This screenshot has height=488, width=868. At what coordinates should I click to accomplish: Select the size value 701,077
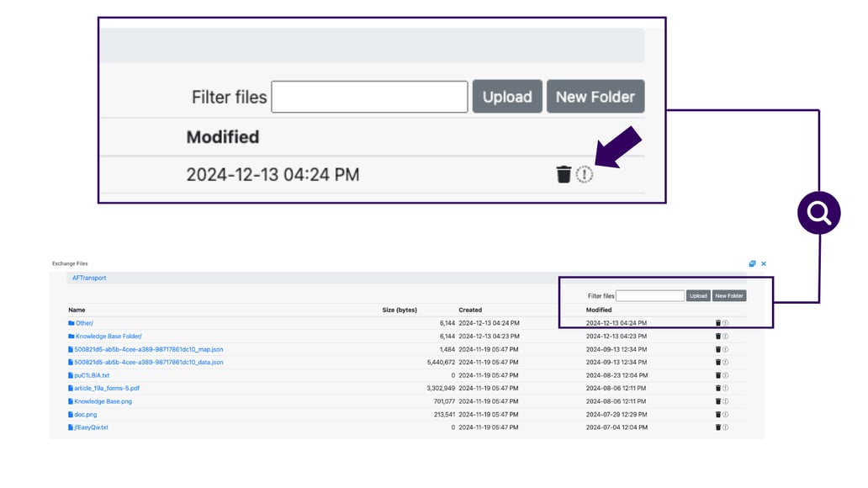coord(444,401)
